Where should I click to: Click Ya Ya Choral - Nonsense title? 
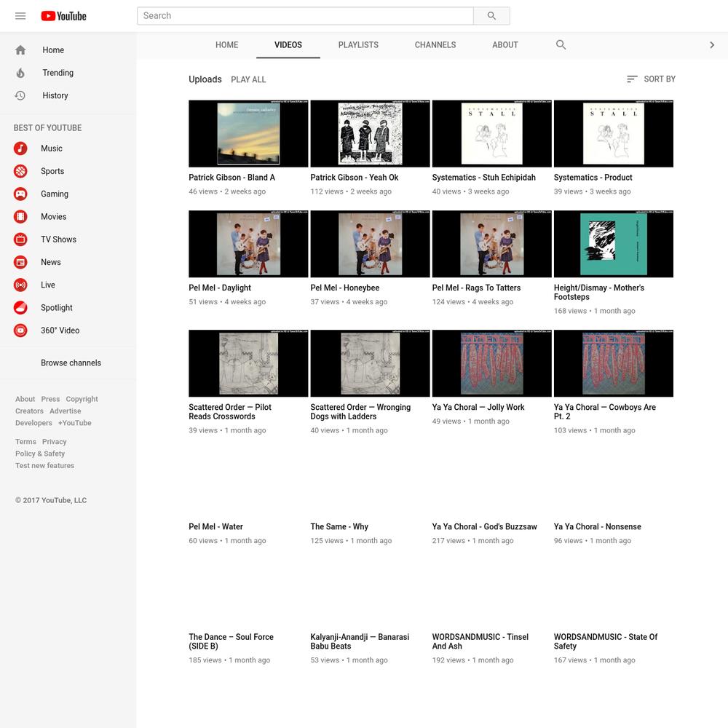(x=597, y=526)
